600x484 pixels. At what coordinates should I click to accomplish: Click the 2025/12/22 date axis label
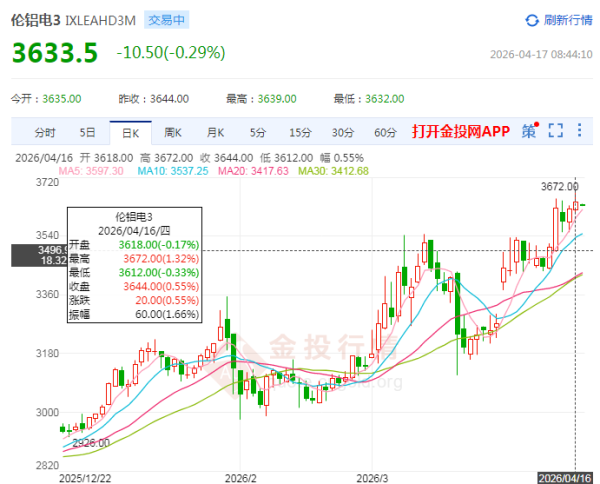(x=85, y=478)
